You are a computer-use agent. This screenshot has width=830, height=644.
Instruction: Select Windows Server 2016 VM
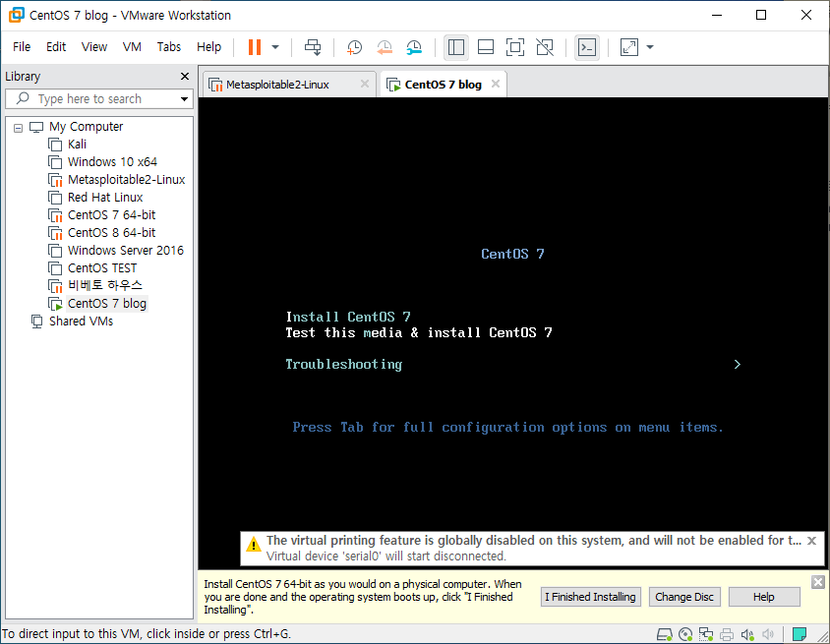126,250
